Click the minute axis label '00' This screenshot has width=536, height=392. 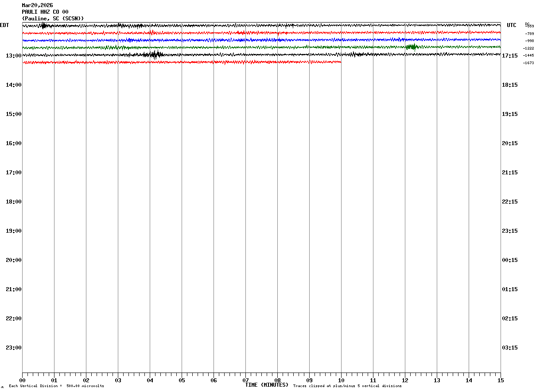(x=22, y=380)
